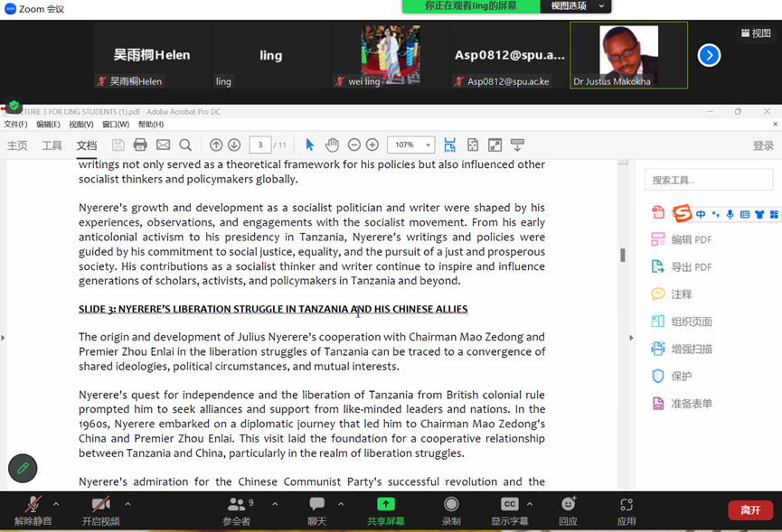Screen dimensions: 782x532
Task: Switch to the 工具 tab
Action: 52,145
